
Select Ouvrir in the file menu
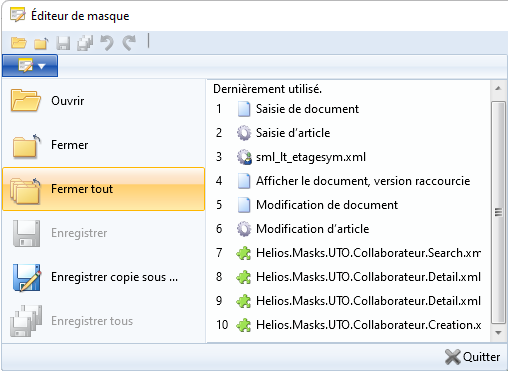click(x=104, y=101)
